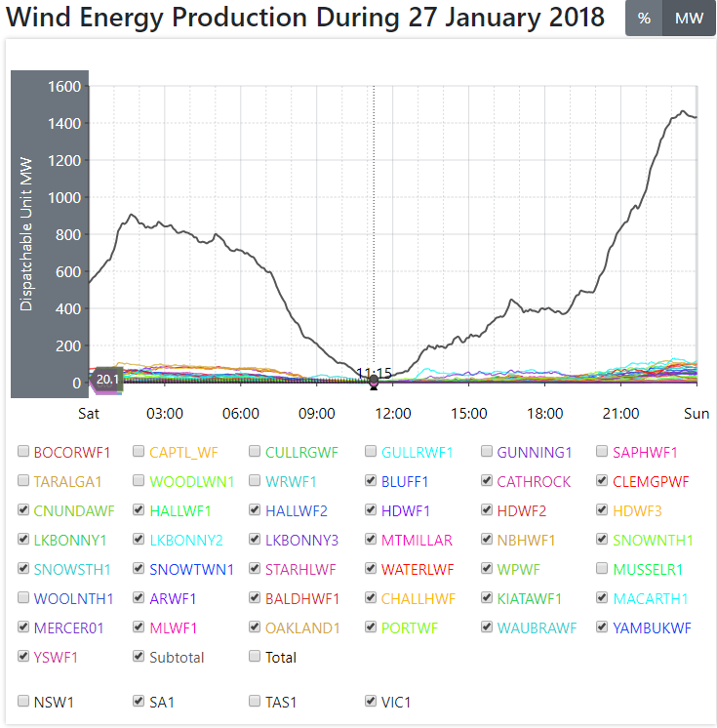Uncheck the VIC1 region
Image resolution: width=717 pixels, height=728 pixels.
[x=372, y=701]
